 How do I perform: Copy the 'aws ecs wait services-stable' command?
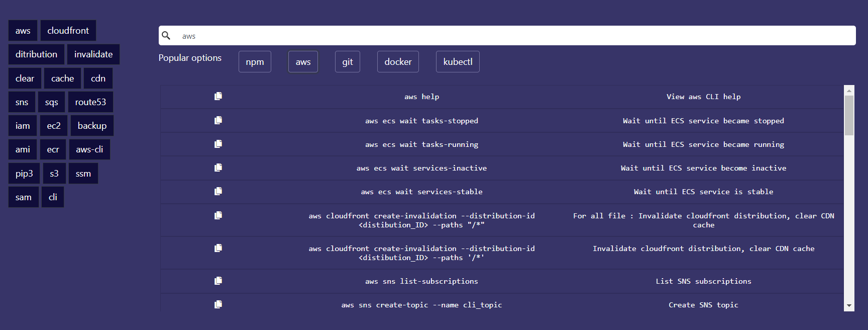(x=218, y=191)
